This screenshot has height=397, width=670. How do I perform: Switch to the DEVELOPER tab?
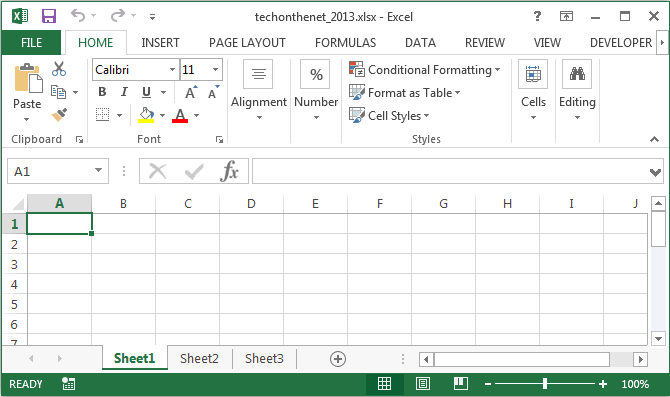[x=620, y=43]
